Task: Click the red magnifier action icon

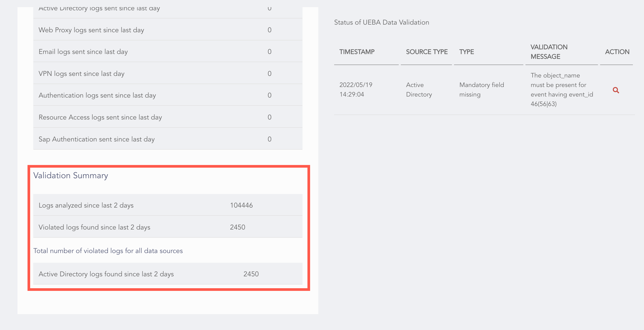Action: pos(616,90)
